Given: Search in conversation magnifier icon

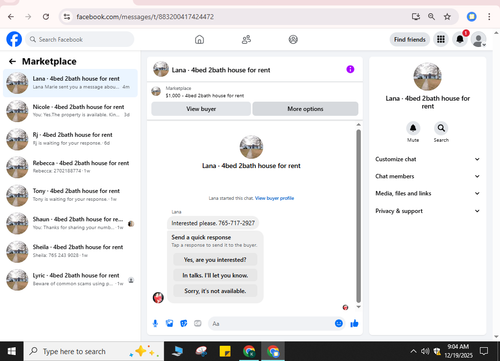Looking at the screenshot, I should [441, 128].
